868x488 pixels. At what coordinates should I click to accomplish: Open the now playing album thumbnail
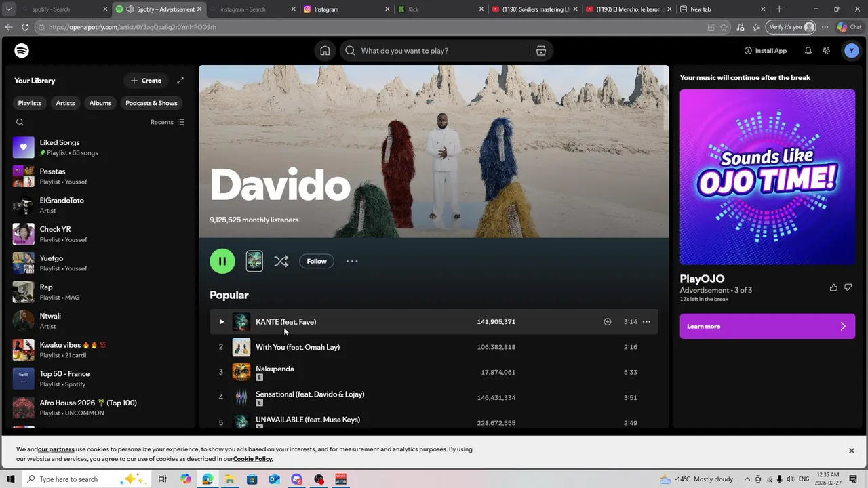coord(254,261)
